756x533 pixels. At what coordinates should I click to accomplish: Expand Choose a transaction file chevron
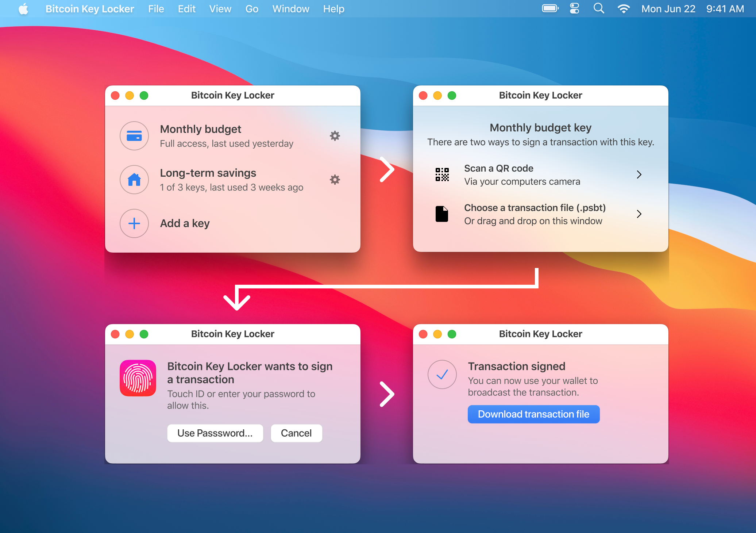(x=639, y=214)
